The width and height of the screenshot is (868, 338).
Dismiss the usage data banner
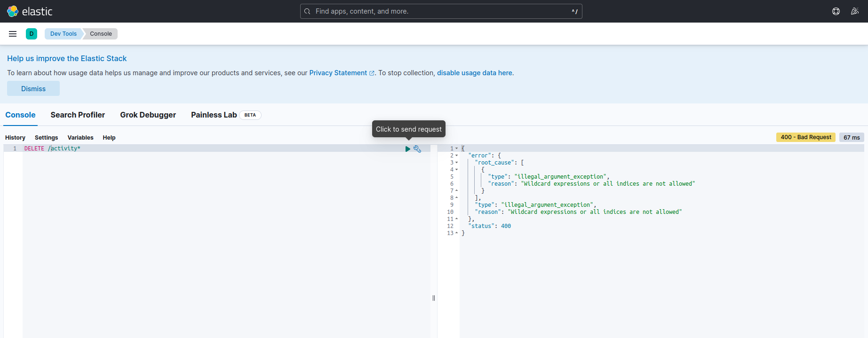click(33, 88)
